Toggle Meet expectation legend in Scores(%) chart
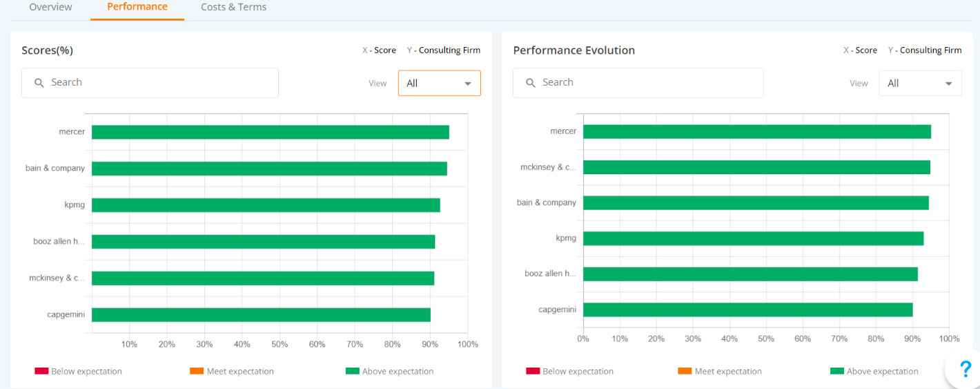 point(232,371)
